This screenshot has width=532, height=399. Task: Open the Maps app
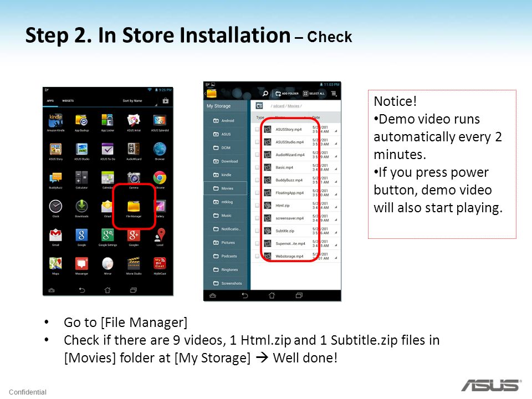55,263
